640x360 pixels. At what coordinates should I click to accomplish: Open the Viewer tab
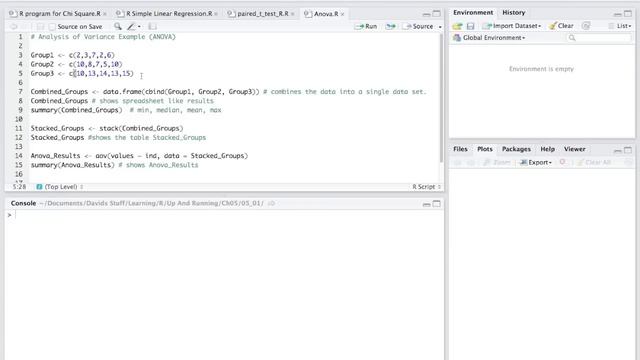pyautogui.click(x=574, y=149)
